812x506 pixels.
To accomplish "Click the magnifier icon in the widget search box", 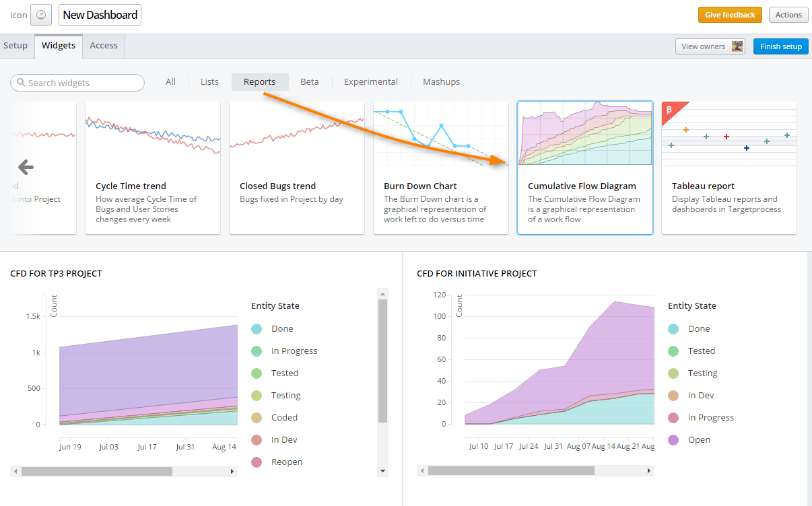I will (20, 83).
